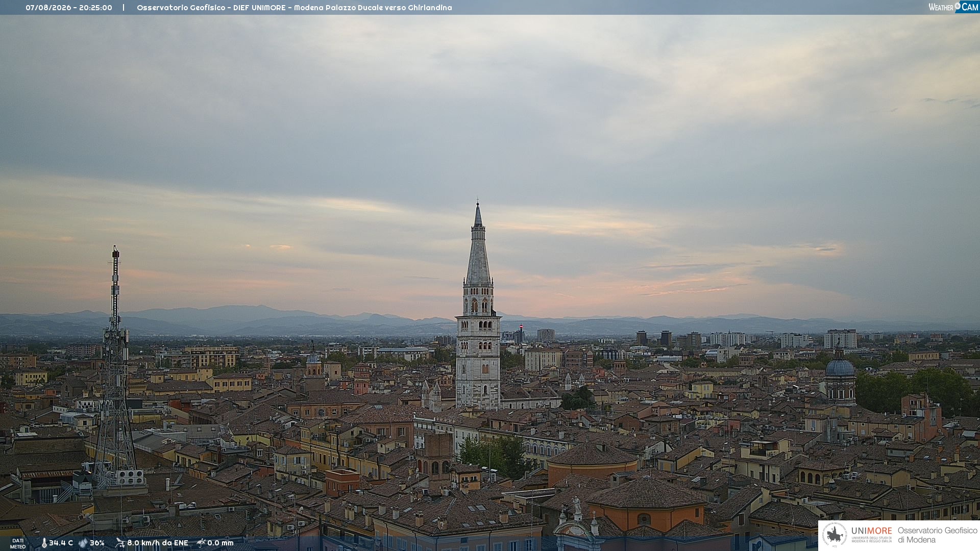The height and width of the screenshot is (551, 980).
Task: Click the 'DATI METEO' label
Action: click(18, 543)
